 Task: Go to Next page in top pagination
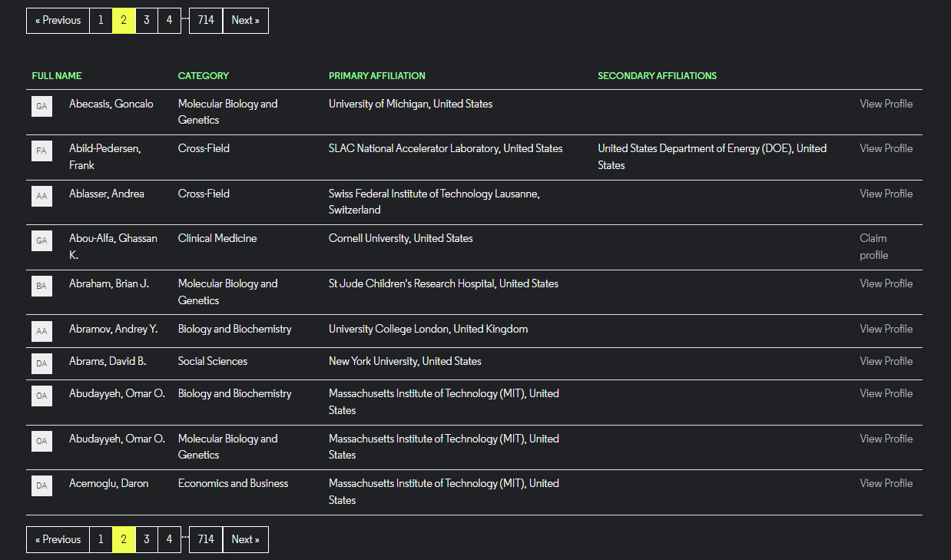pyautogui.click(x=245, y=21)
